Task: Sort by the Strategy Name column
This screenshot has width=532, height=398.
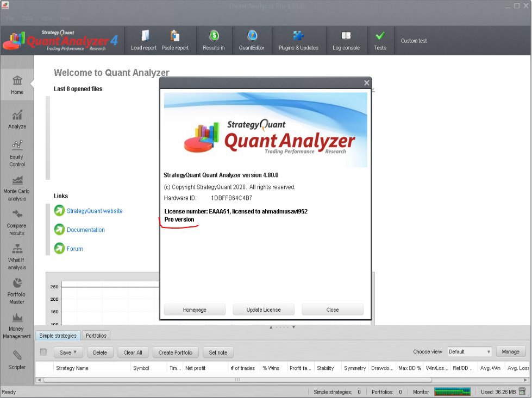Action: point(92,368)
